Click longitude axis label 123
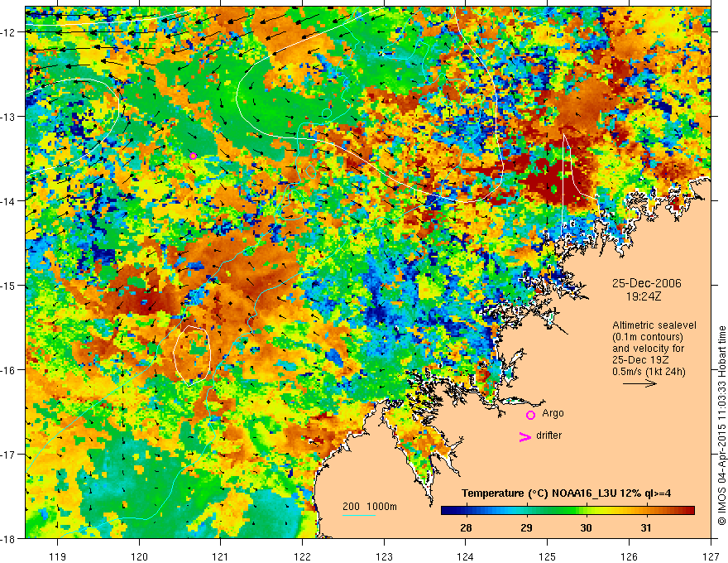This screenshot has width=728, height=563. [384, 556]
